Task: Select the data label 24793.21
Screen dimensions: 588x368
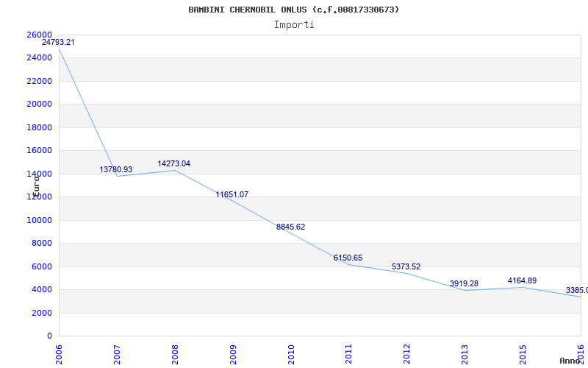Action: click(58, 42)
